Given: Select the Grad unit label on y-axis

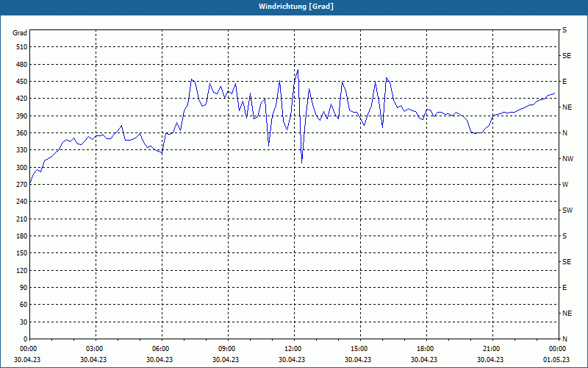Looking at the screenshot, I should (20, 33).
